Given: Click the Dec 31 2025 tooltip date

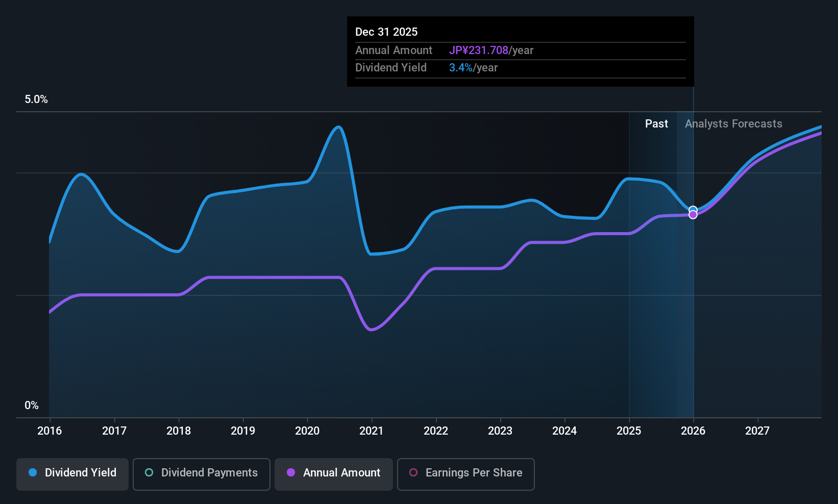Looking at the screenshot, I should (x=386, y=32).
